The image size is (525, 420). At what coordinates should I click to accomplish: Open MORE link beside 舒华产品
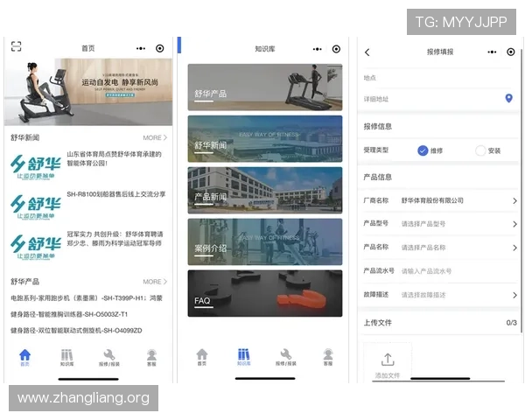(155, 282)
